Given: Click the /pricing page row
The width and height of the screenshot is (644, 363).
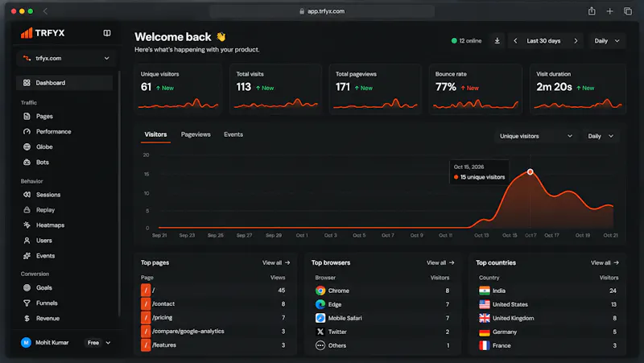Looking at the screenshot, I should pos(213,318).
